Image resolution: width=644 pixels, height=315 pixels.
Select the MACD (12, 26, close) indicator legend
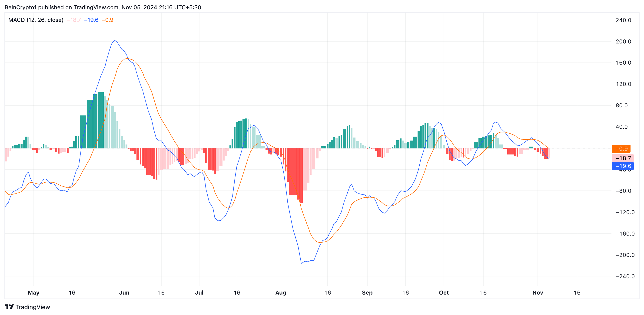(36, 20)
